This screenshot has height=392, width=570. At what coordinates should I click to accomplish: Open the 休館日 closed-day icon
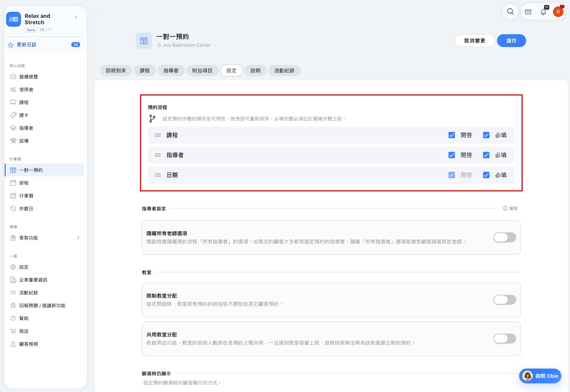13,208
